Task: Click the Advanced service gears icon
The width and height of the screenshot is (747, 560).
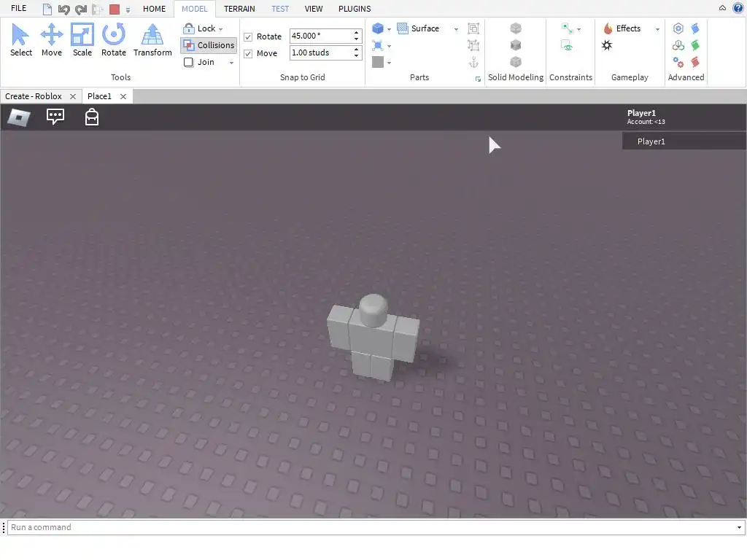Action: click(x=678, y=62)
